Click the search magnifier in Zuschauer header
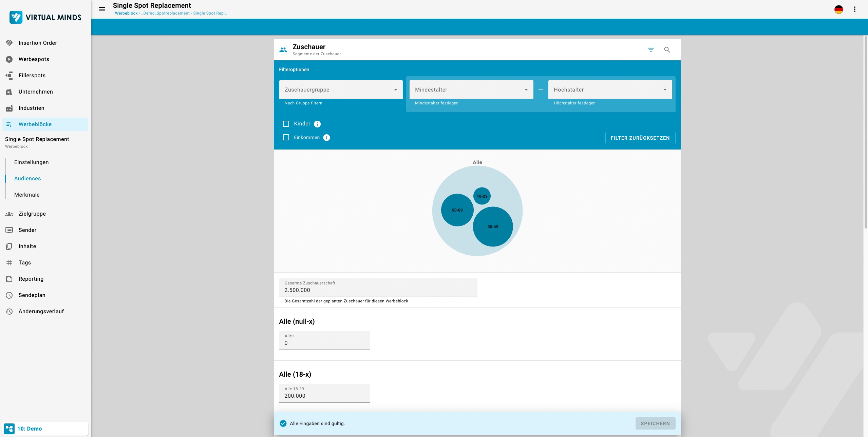The image size is (868, 437). [x=667, y=50]
